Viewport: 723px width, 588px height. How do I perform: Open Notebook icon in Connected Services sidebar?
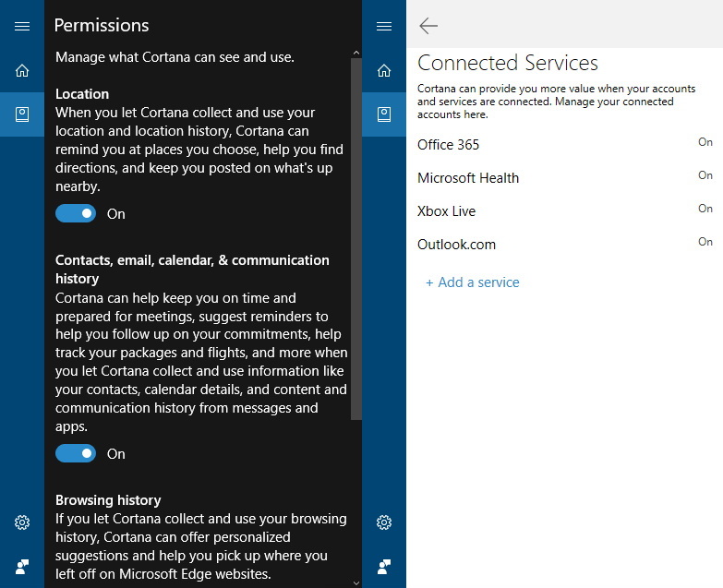(x=384, y=114)
